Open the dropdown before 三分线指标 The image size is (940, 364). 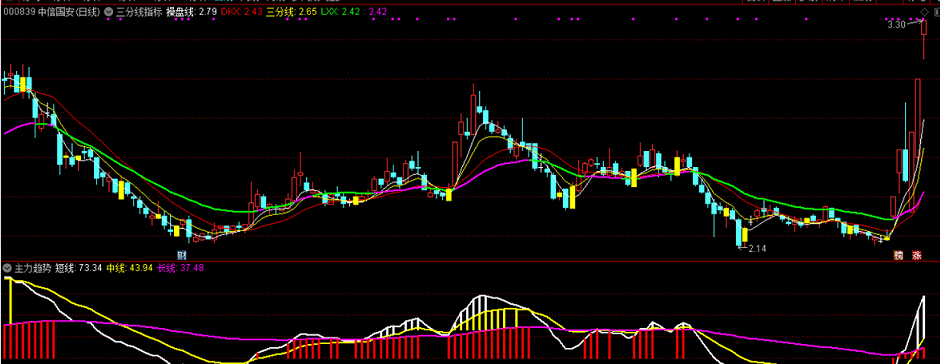tap(108, 11)
